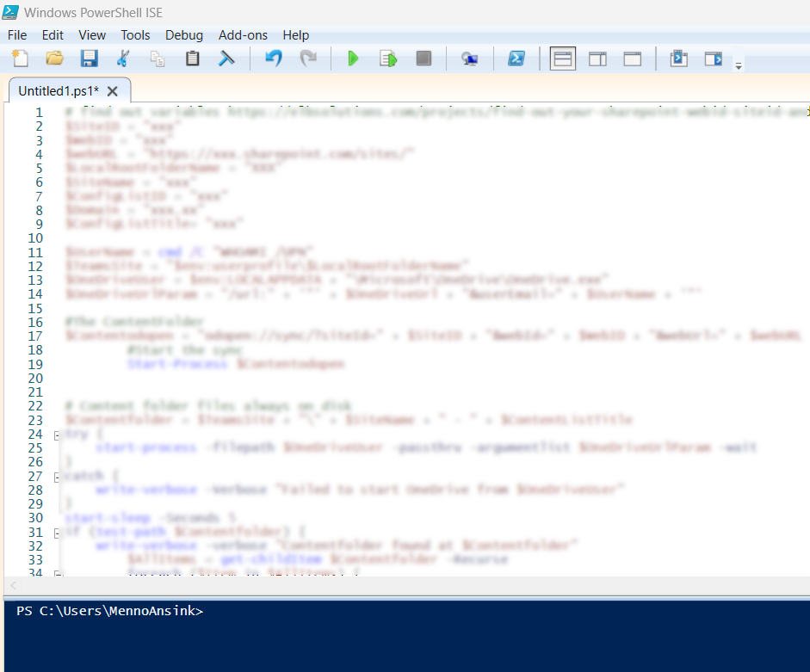Run selection icon in toolbar
Screen dimensions: 810x672
point(388,59)
